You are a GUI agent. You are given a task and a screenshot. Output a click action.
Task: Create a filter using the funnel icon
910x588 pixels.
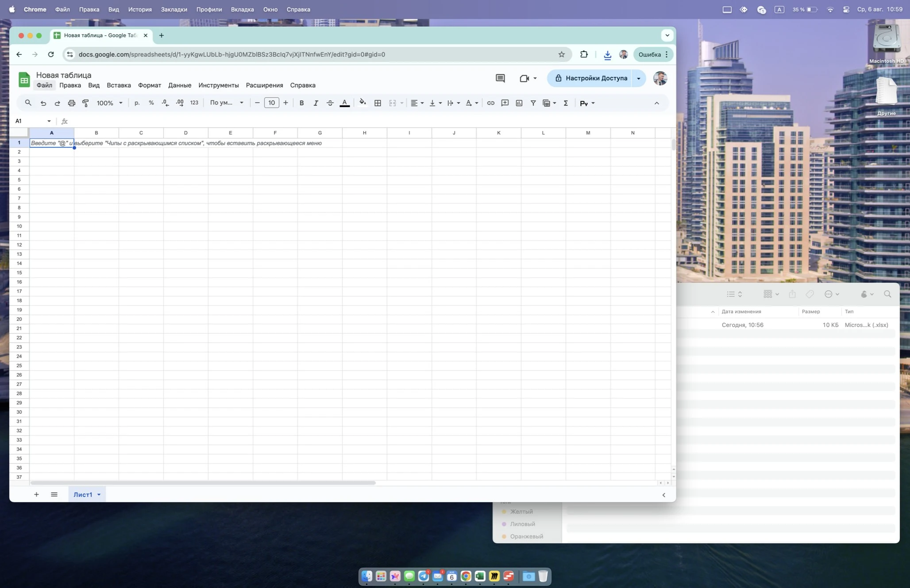pyautogui.click(x=533, y=103)
